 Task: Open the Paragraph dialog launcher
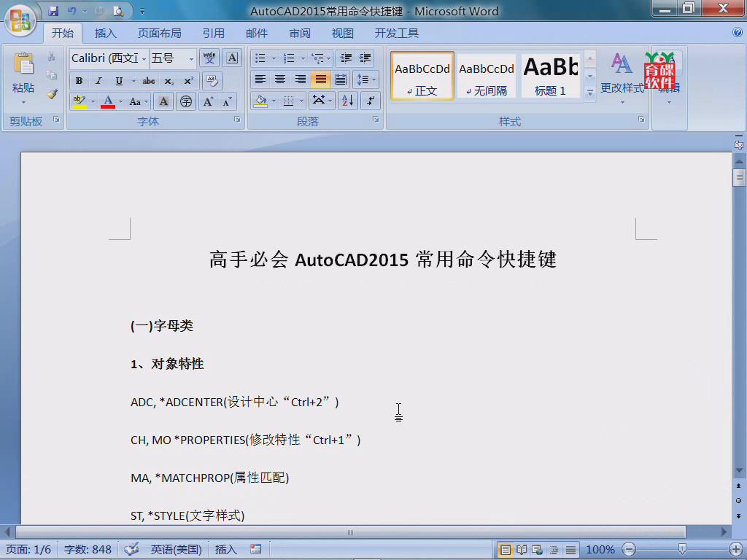(x=376, y=120)
